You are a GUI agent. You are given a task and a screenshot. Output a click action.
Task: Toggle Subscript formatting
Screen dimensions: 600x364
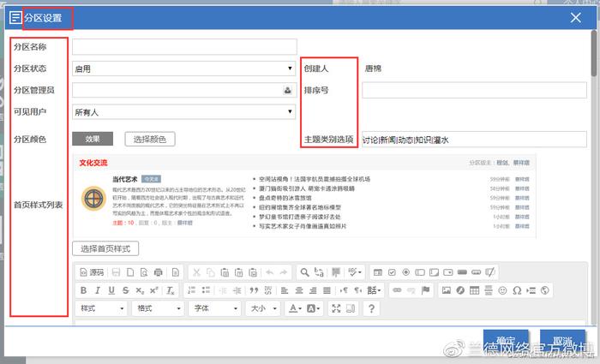(x=140, y=290)
